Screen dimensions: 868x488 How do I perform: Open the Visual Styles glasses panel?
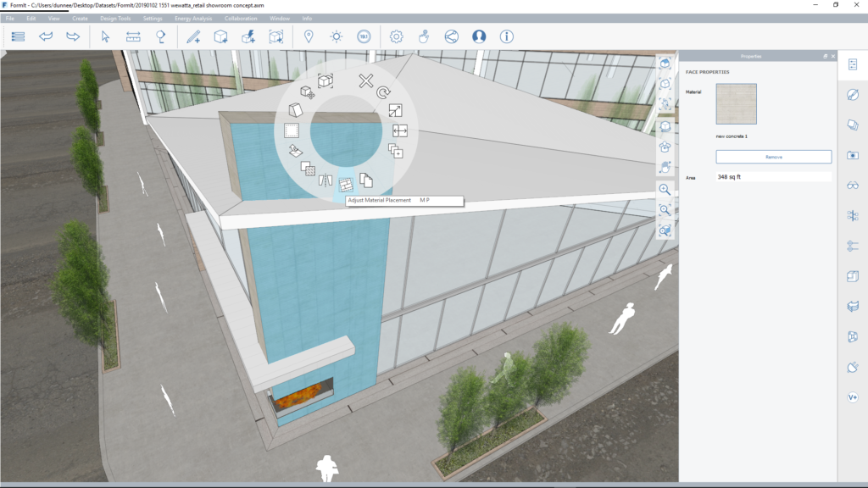852,186
